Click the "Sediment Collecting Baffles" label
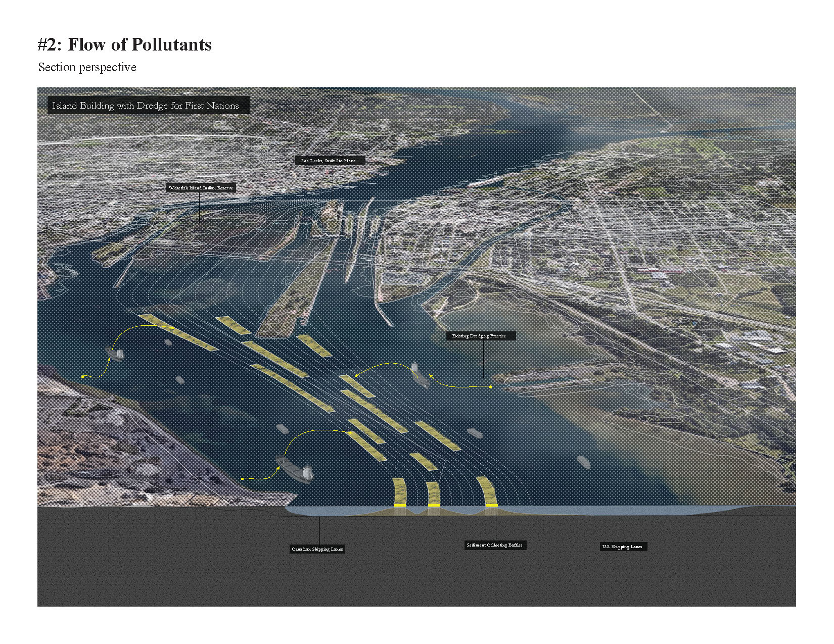This screenshot has width=834, height=644. click(x=495, y=546)
